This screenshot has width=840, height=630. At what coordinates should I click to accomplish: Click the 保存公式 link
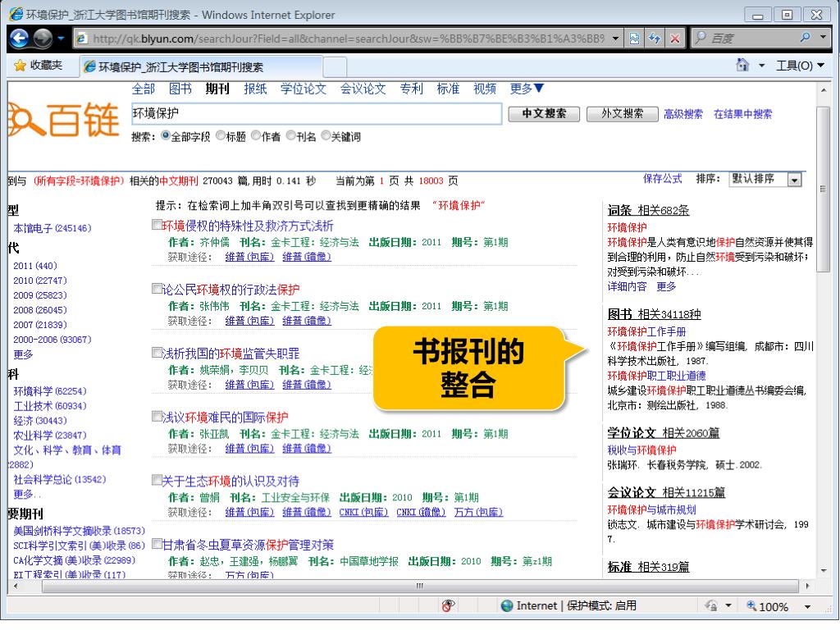tap(663, 179)
